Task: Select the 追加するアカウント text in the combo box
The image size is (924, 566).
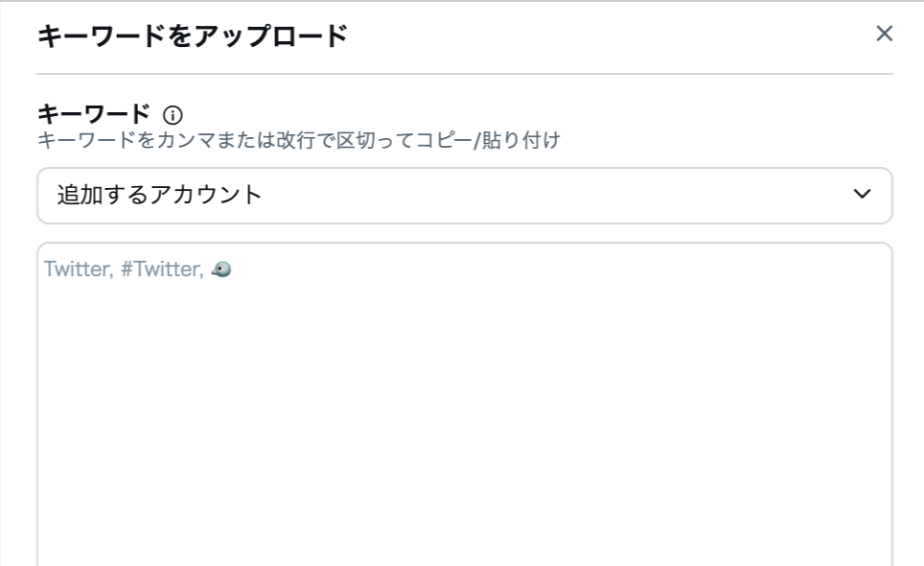Action: [159, 195]
